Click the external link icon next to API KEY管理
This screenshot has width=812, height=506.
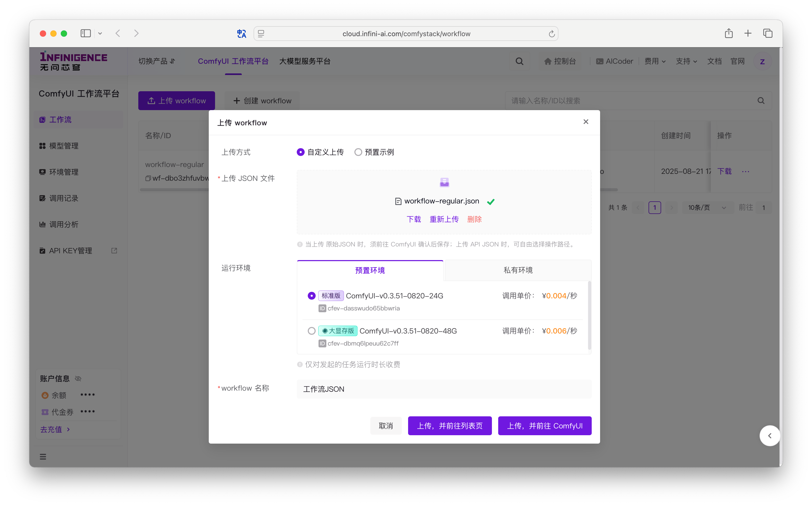click(x=114, y=251)
